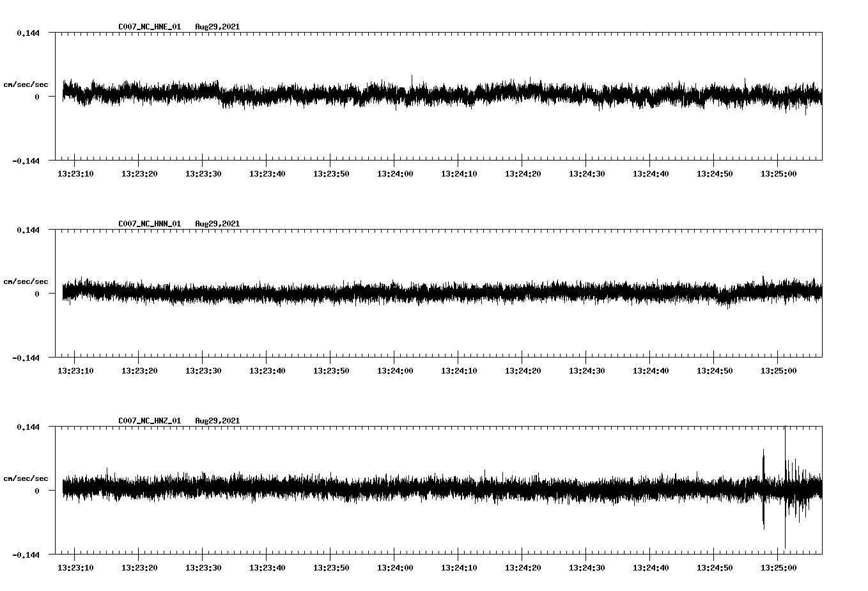
Task: Select the C007_NC_HNZ_01 plot title
Action: [150, 421]
